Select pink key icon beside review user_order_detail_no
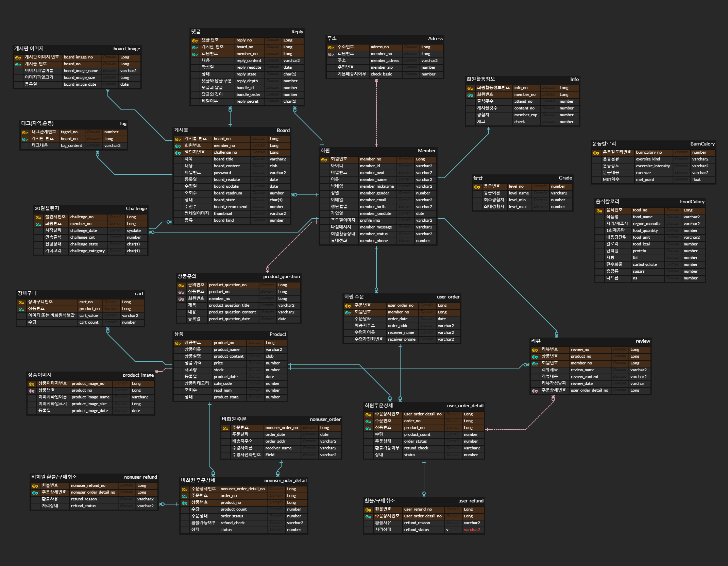Screen dimensions: 728x566 [535, 391]
